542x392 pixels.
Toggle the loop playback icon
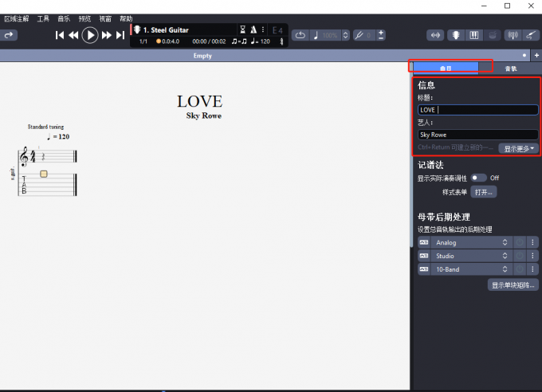point(299,35)
